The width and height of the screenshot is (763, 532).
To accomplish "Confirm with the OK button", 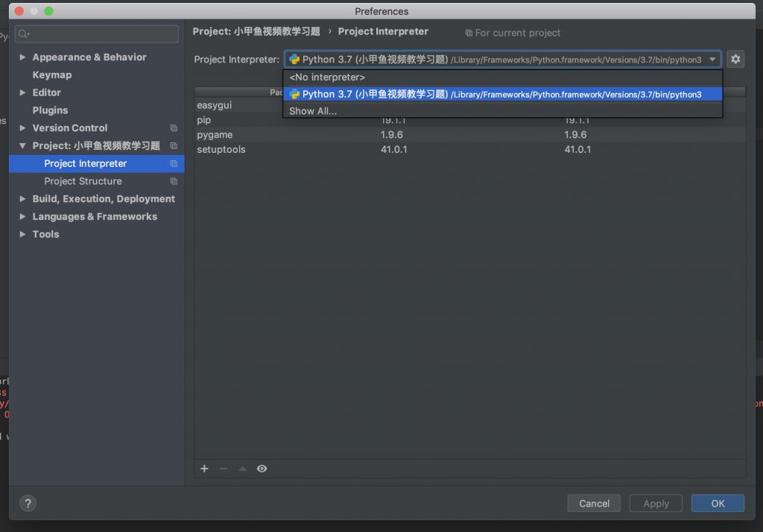I will click(717, 504).
